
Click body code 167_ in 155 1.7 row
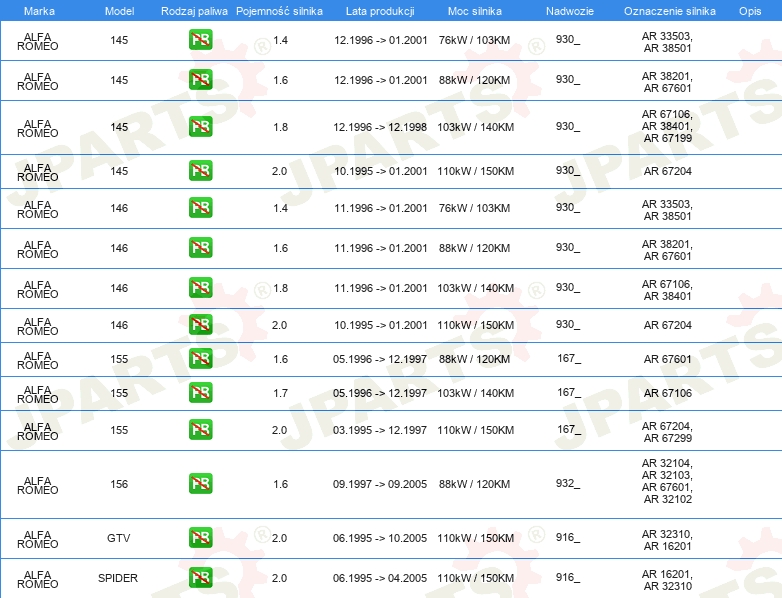[569, 393]
